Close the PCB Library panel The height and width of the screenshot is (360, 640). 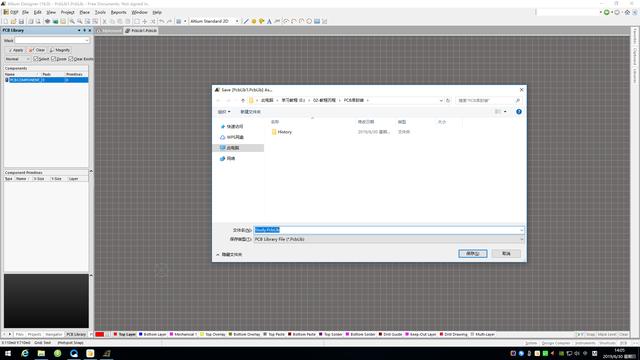[90, 30]
